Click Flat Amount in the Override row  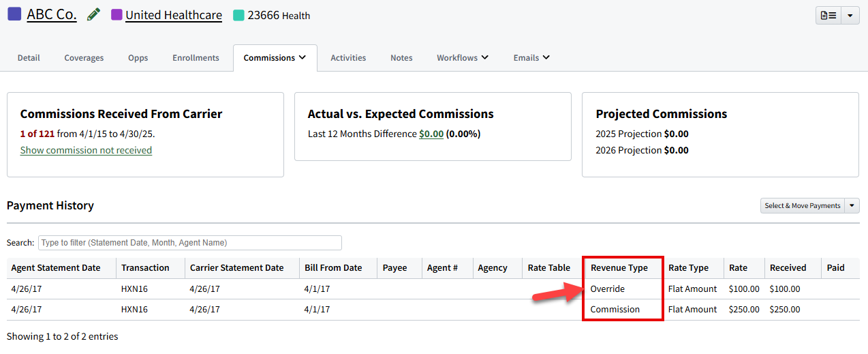[x=692, y=289]
